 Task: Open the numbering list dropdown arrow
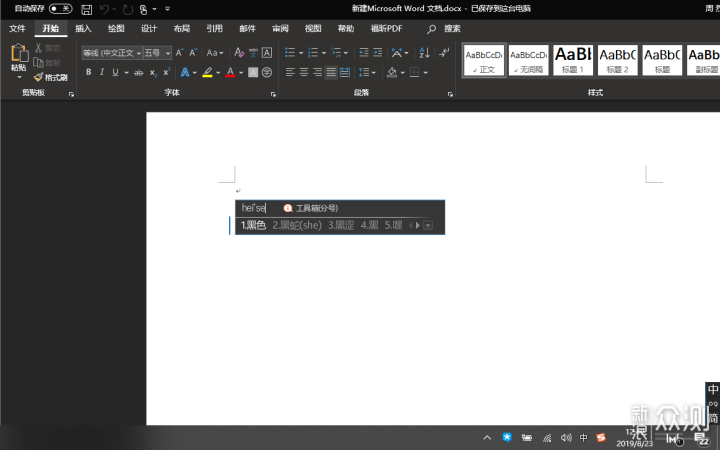coord(324,53)
